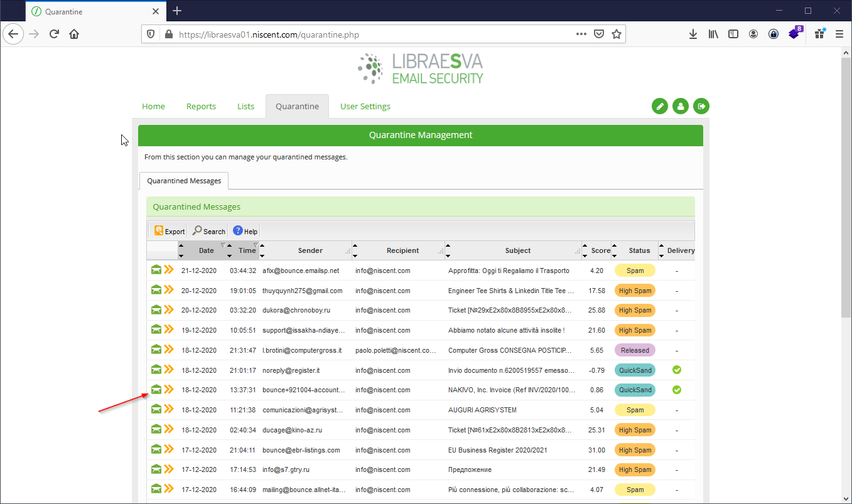Screen dimensions: 852x504
Task: Click the Export toolbar icon
Action: click(159, 231)
